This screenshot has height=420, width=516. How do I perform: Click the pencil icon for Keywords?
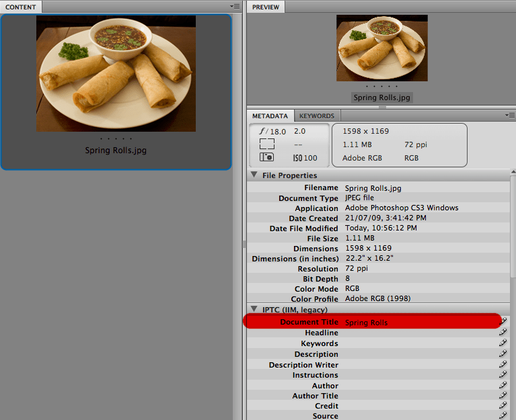pyautogui.click(x=503, y=343)
